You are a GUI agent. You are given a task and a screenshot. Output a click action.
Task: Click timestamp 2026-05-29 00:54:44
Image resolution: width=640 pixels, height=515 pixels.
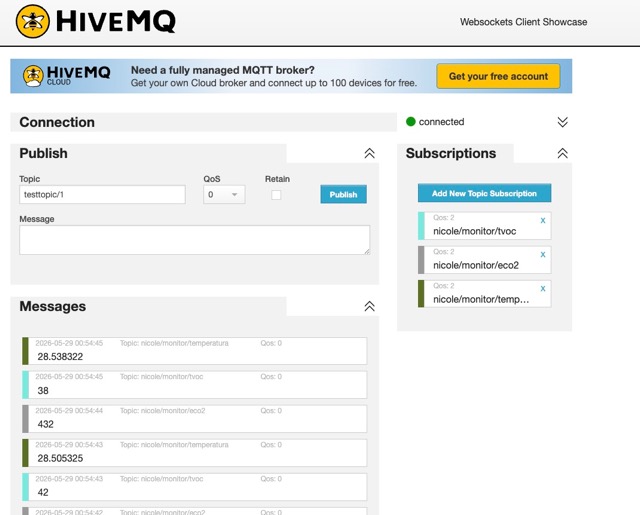[x=69, y=411]
